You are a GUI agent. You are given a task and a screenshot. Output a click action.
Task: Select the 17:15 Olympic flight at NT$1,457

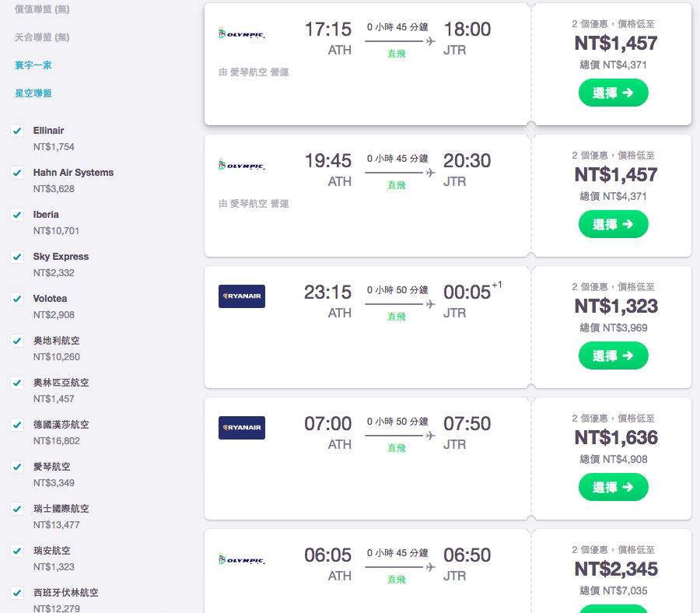point(614,93)
